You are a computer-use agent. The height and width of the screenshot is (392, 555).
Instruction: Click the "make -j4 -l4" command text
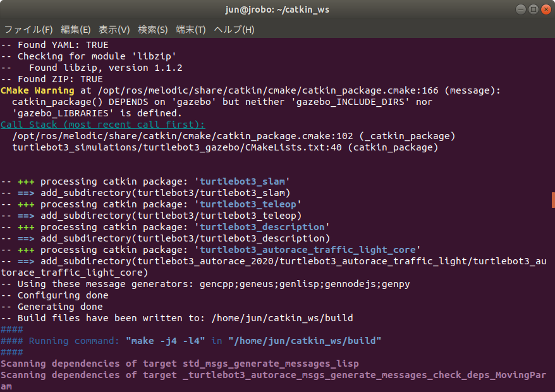165,341
